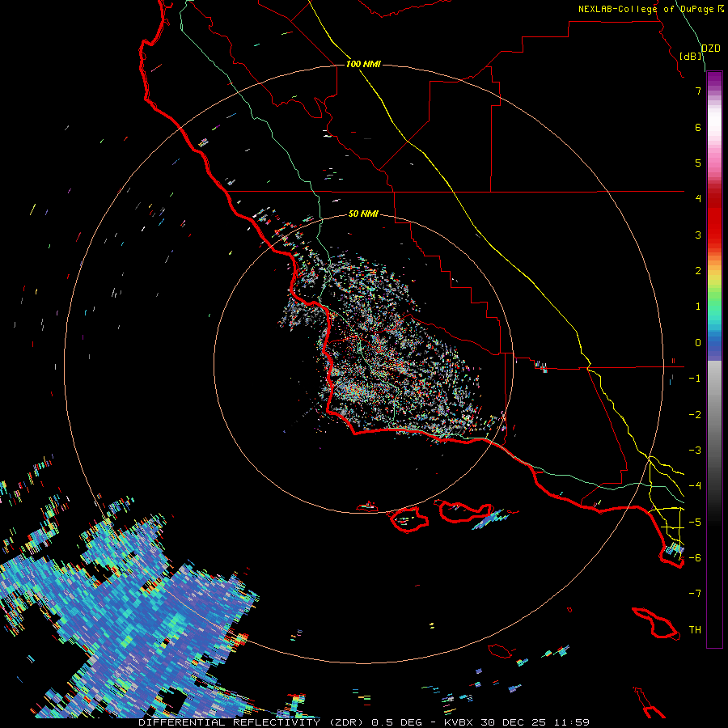This screenshot has width=728, height=728.
Task: Click the ZDR color scale bar
Action: (x=714, y=359)
